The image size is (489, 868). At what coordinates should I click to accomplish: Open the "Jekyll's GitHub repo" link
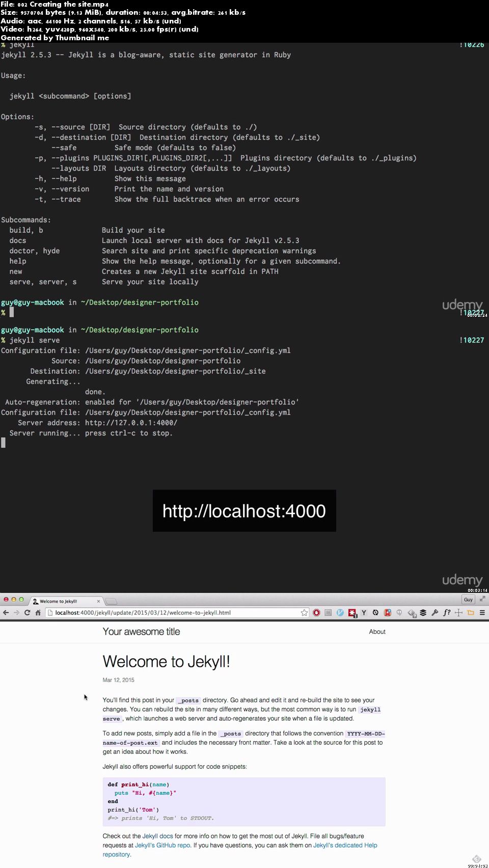pyautogui.click(x=162, y=845)
